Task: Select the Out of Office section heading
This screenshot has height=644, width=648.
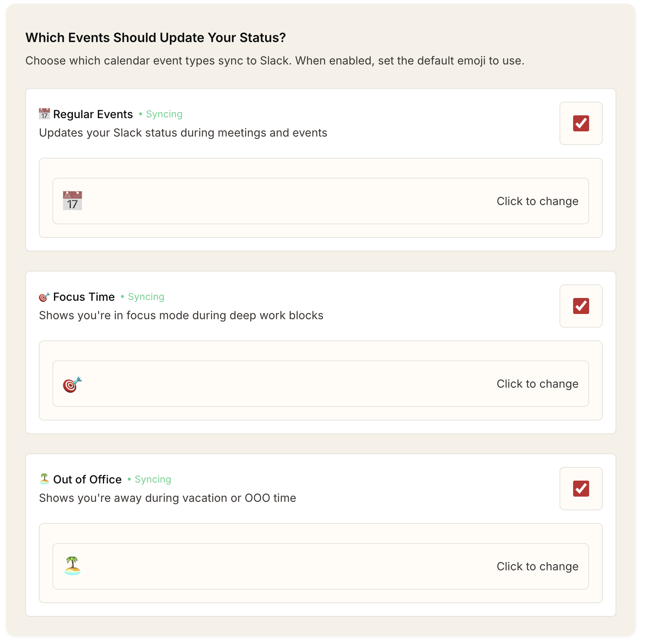Action: pos(87,479)
